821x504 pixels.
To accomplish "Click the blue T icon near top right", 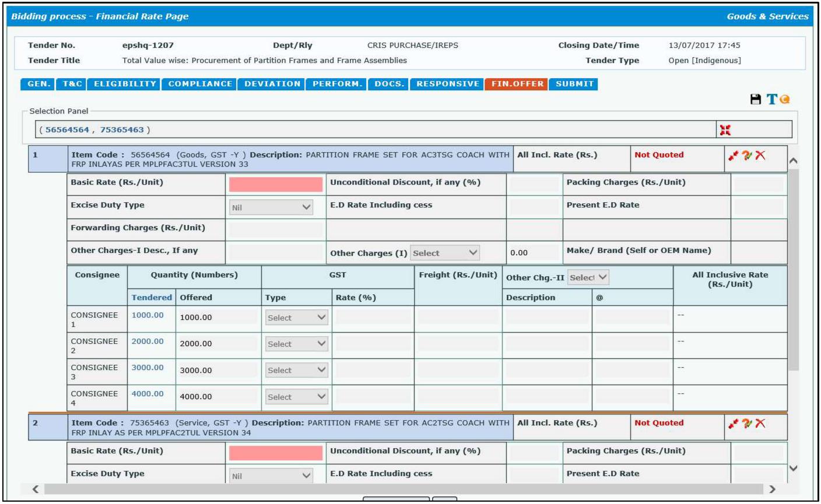I will point(772,98).
